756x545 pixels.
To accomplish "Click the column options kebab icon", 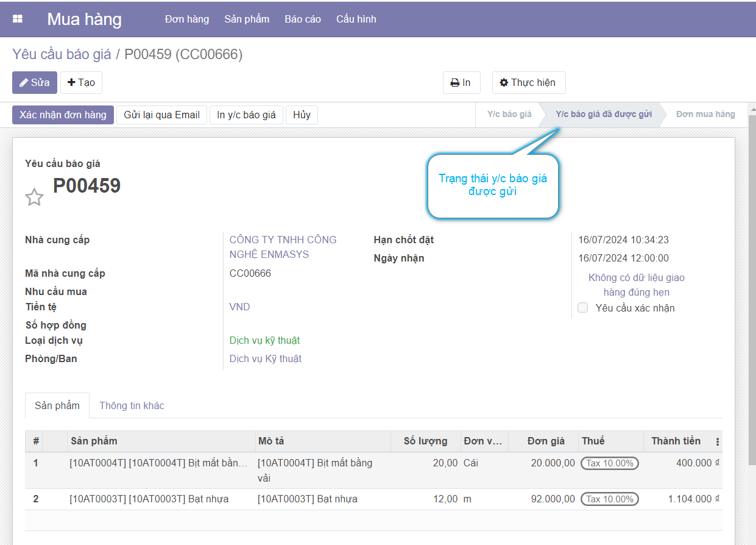I will (x=717, y=441).
